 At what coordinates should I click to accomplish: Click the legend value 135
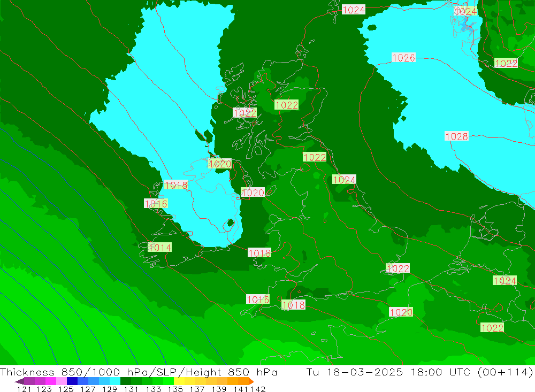(x=175, y=389)
